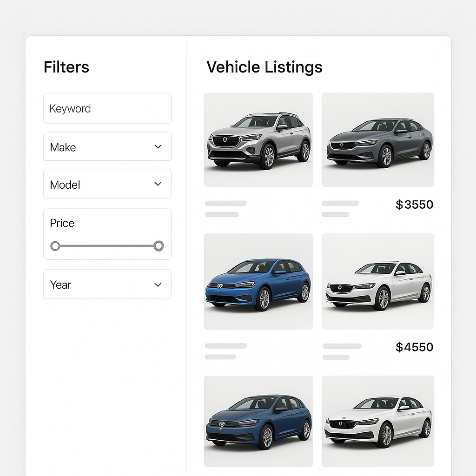Click the Make dropdown chevron arrow

point(158,146)
